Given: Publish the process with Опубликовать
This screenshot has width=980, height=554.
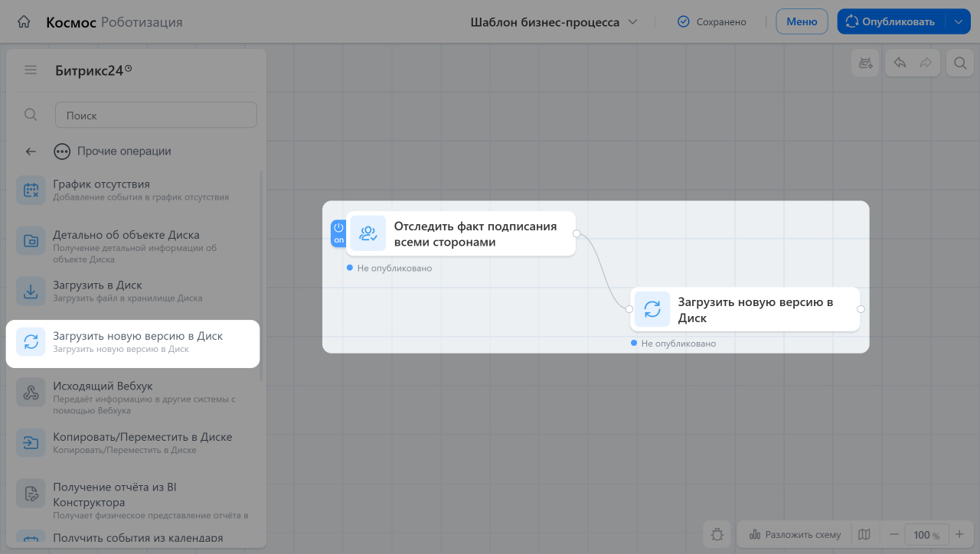Looking at the screenshot, I should pyautogui.click(x=891, y=21).
